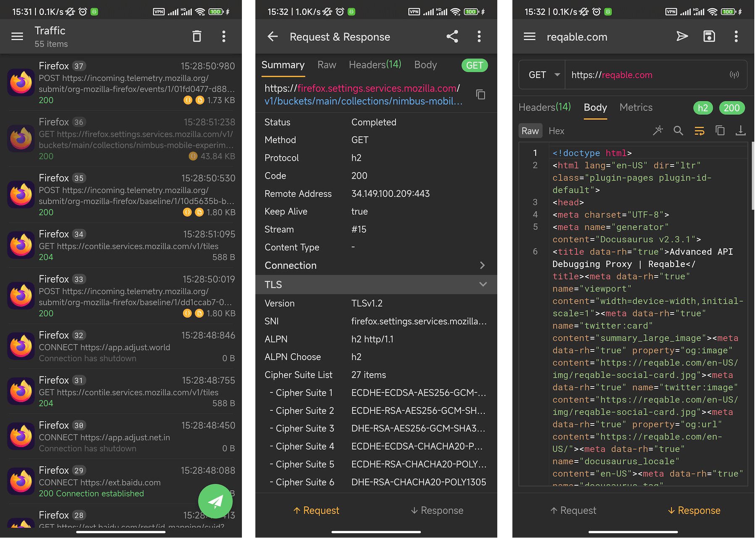Open Headers(14) tab in reqable.com screen
This screenshot has height=538, width=756.
click(x=545, y=107)
